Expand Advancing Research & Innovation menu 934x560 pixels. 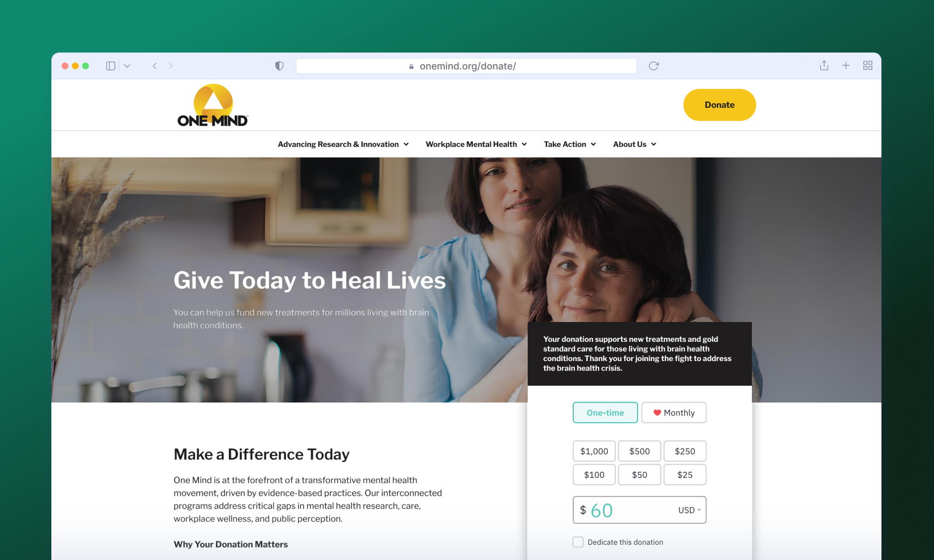click(x=343, y=144)
